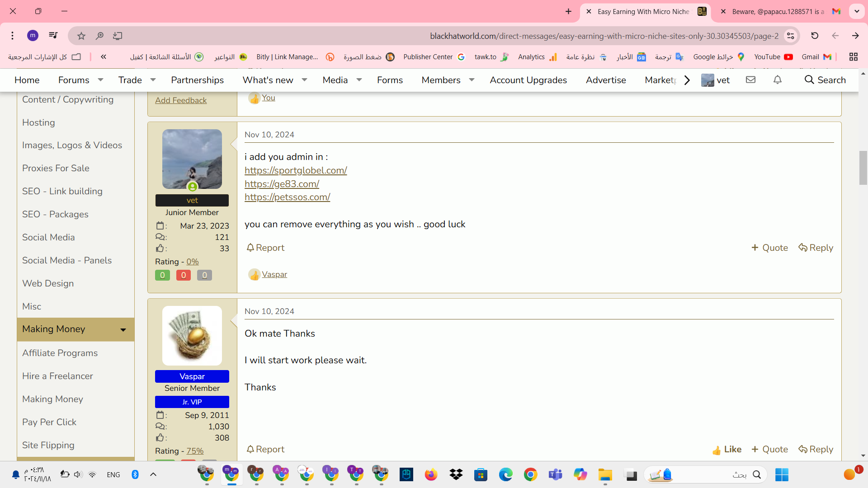This screenshot has height=488, width=868.
Task: Expand the Members dropdown arrow
Action: point(472,80)
